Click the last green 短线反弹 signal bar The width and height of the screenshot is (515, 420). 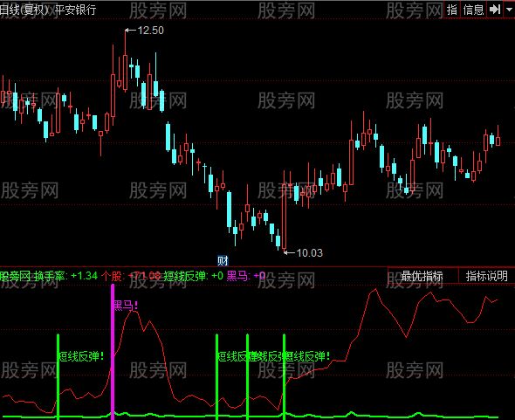284,376
